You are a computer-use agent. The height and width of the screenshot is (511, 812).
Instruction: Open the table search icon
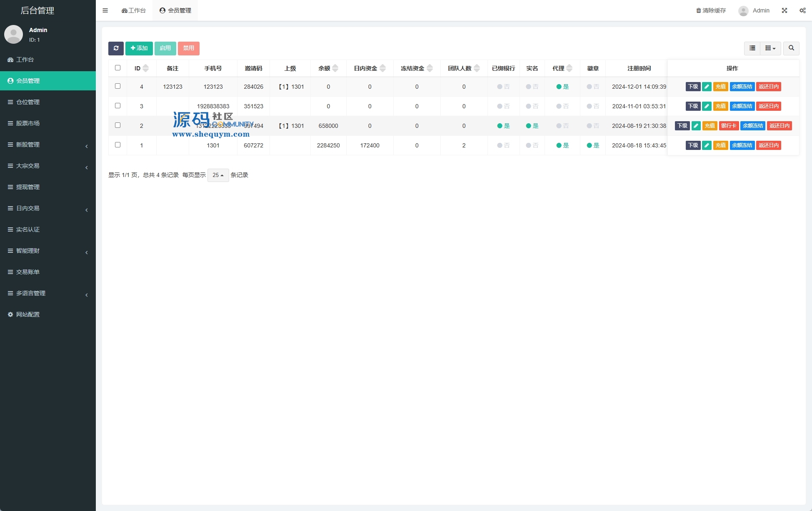pyautogui.click(x=791, y=48)
